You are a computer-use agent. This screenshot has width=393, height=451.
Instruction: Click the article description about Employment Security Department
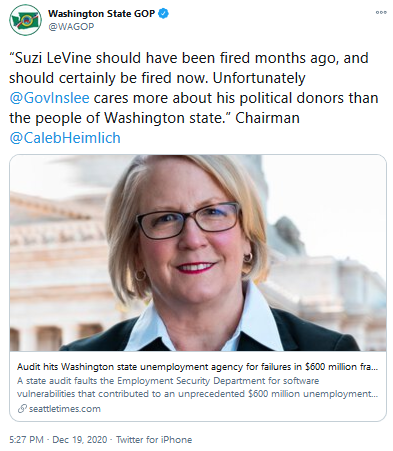(197, 387)
